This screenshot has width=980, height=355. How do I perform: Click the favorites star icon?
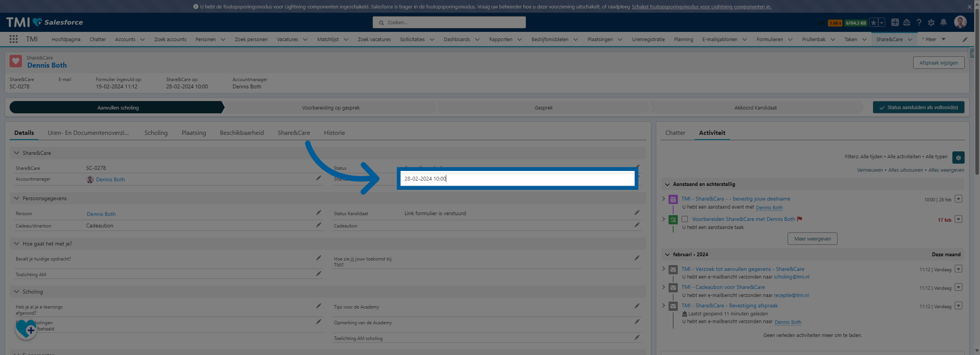pyautogui.click(x=873, y=23)
